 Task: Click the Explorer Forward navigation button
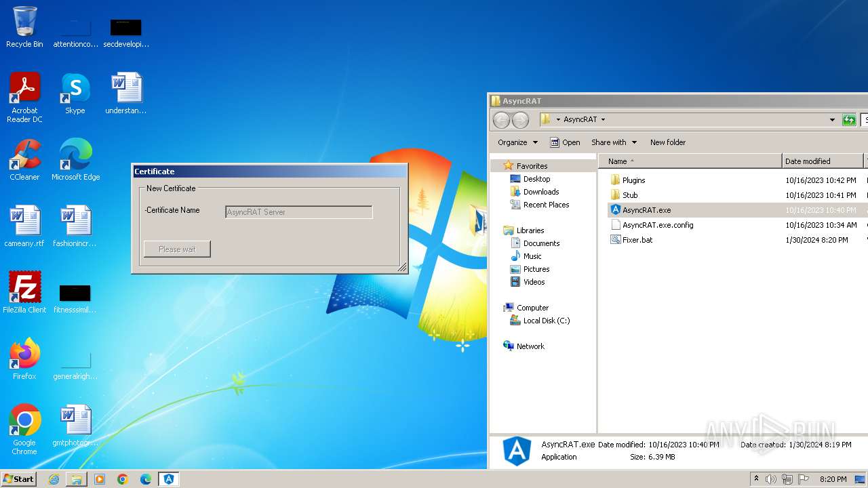(x=520, y=120)
